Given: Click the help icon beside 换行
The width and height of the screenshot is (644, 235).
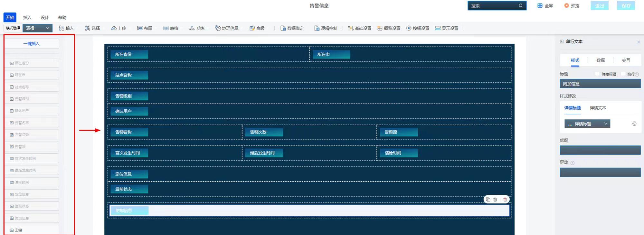Looking at the screenshot, I should (637, 74).
